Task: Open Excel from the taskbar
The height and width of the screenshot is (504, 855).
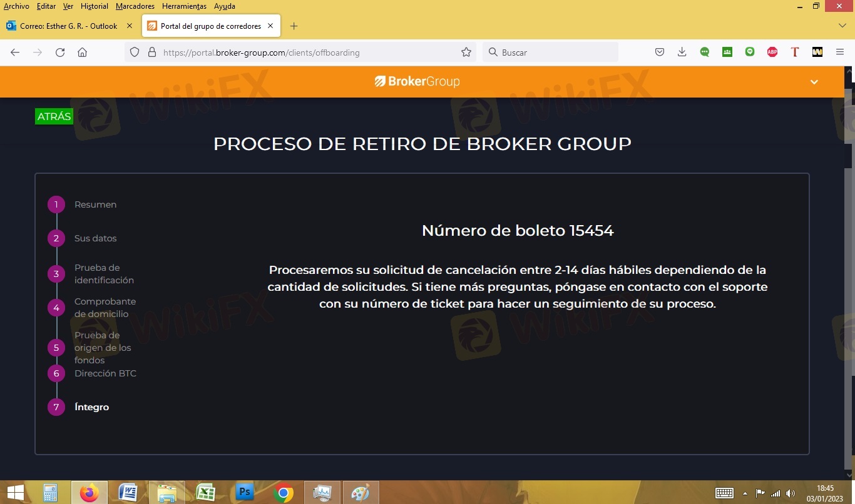Action: click(205, 493)
